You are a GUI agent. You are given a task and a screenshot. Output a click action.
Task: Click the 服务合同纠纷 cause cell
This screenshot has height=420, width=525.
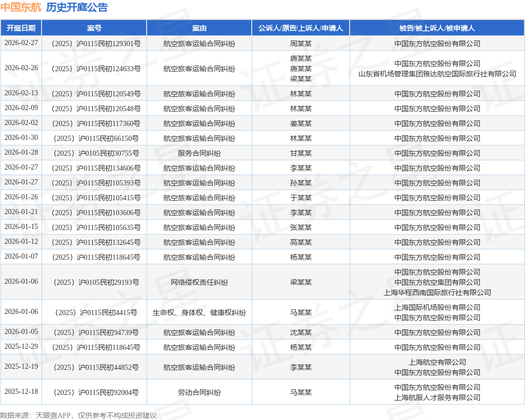click(x=199, y=153)
